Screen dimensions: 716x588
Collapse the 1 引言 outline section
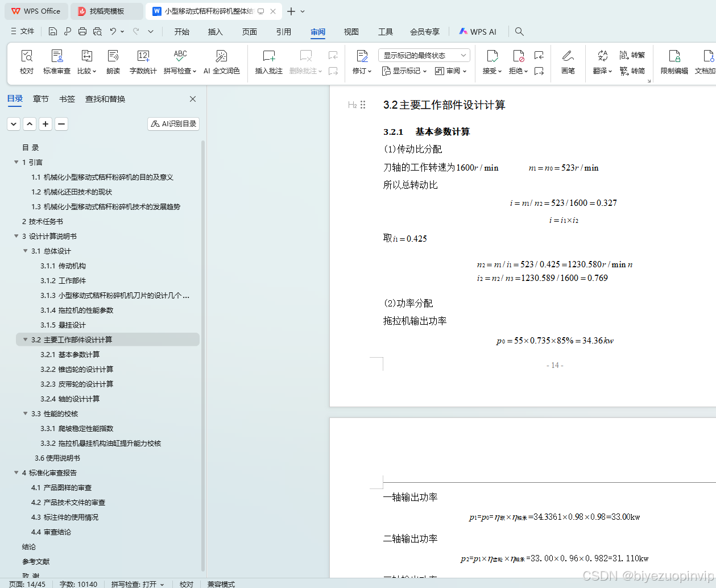pyautogui.click(x=16, y=162)
